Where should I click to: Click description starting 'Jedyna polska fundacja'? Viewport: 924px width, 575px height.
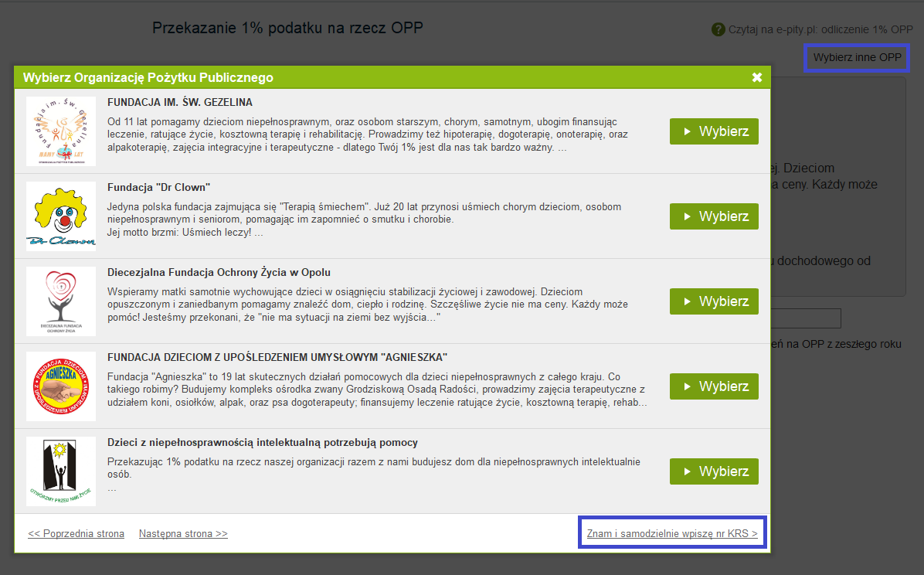tap(364, 219)
